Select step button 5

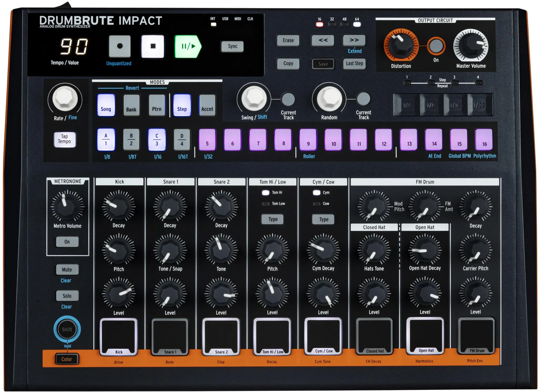207,139
